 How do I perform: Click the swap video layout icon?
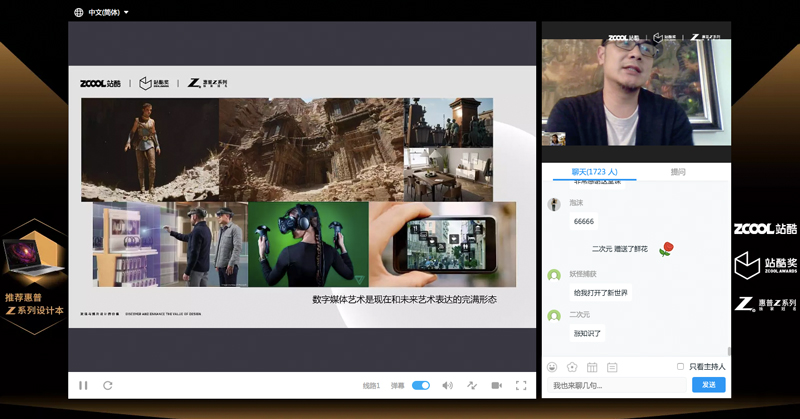pos(472,385)
